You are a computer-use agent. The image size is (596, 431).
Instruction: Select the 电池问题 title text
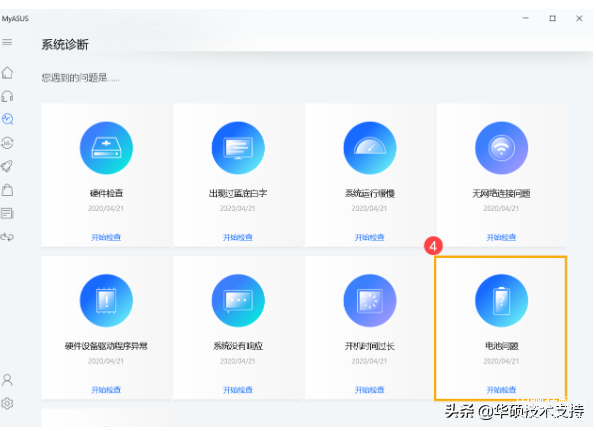tap(502, 346)
